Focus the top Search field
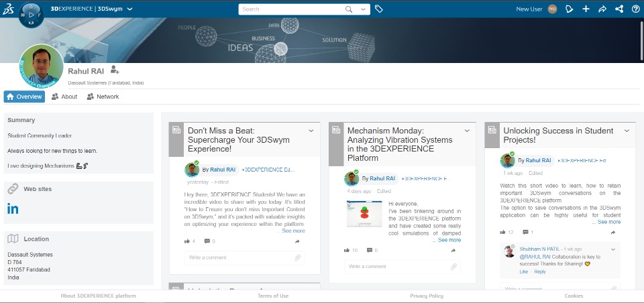The height and width of the screenshot is (303, 644). click(x=292, y=9)
